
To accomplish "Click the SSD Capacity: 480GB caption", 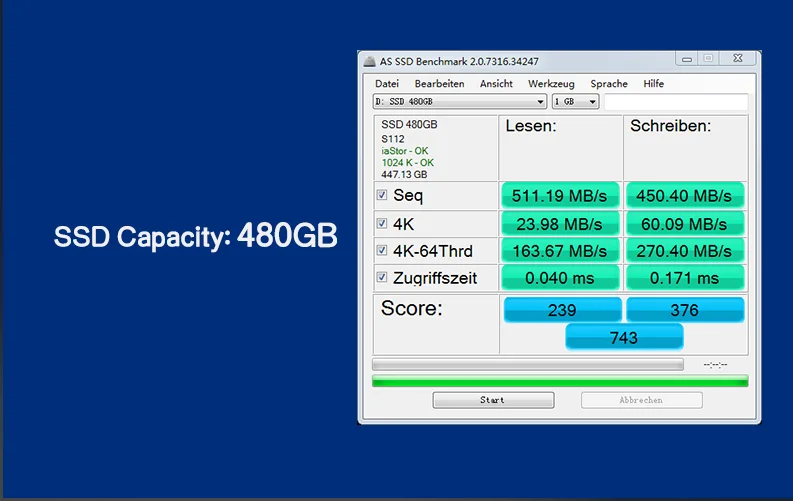I will [x=196, y=236].
